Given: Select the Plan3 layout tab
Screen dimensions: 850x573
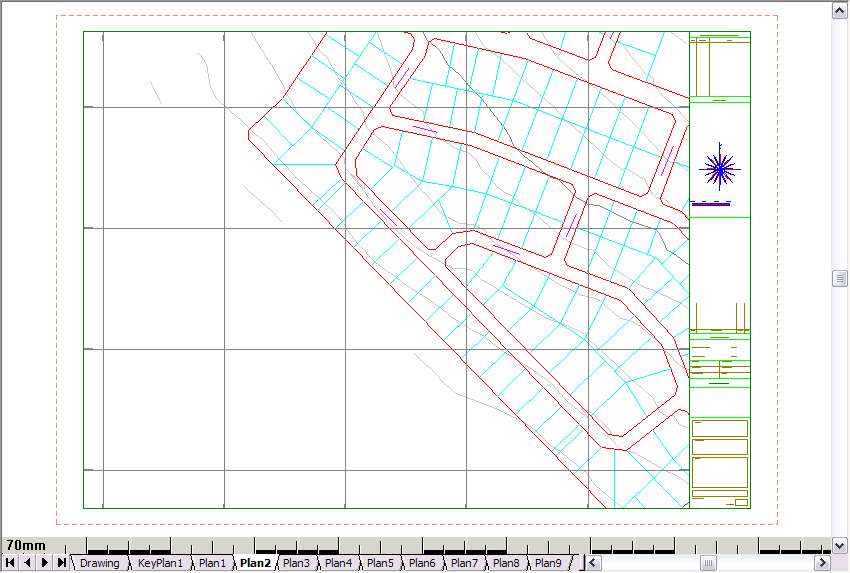Looking at the screenshot, I should tap(296, 563).
